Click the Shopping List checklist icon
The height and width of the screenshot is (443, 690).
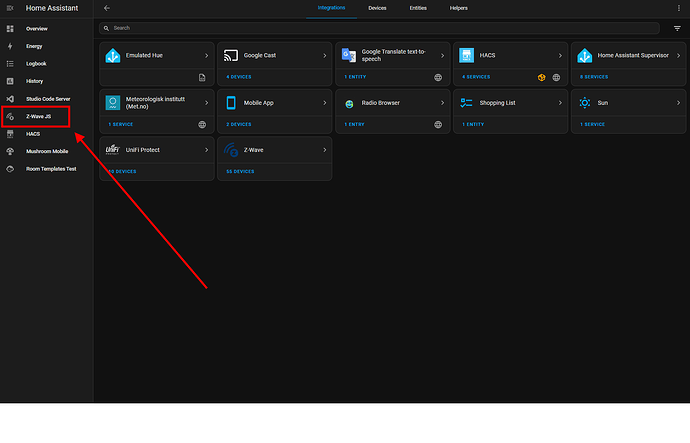(x=466, y=103)
